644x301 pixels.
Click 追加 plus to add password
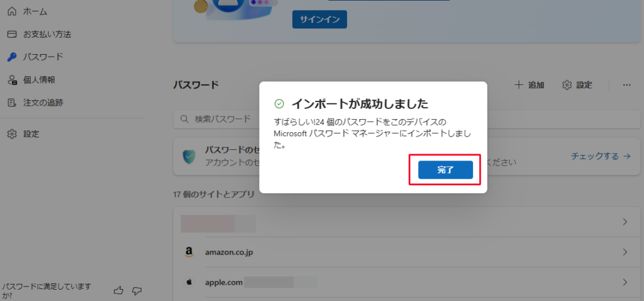coord(529,85)
